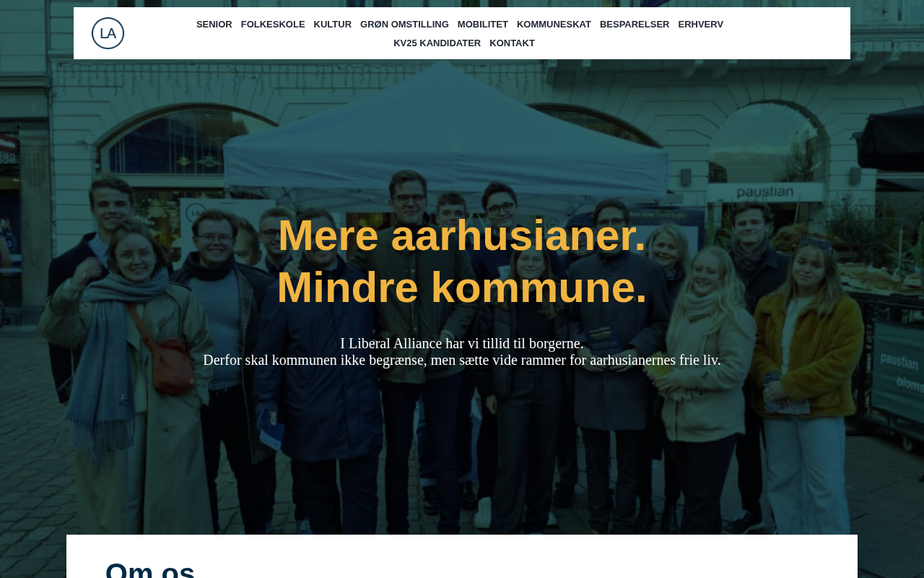Click the LA circle logo
Image resolution: width=924 pixels, height=578 pixels.
[108, 33]
